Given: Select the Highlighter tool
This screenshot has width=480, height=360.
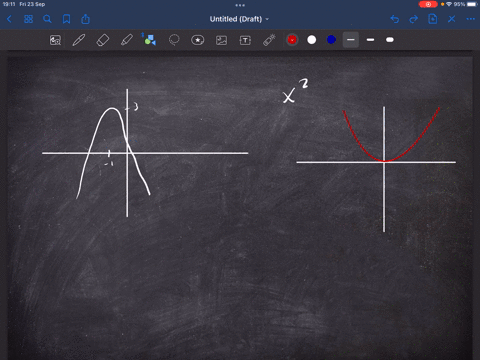Looking at the screenshot, I should (127, 40).
